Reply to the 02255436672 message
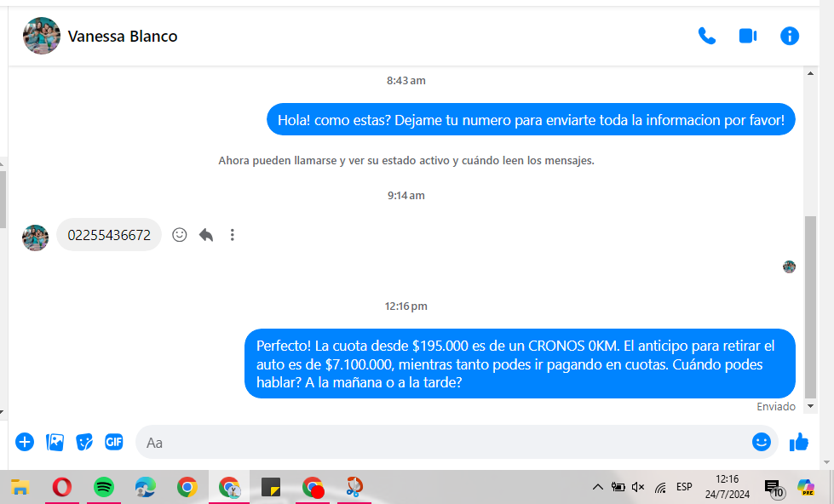The height and width of the screenshot is (504, 834). (206, 234)
